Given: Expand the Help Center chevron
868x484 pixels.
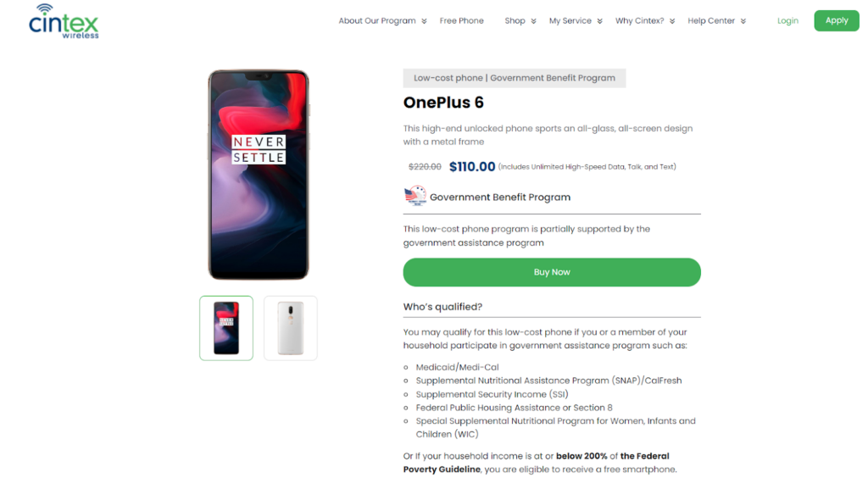Looking at the screenshot, I should pos(743,21).
